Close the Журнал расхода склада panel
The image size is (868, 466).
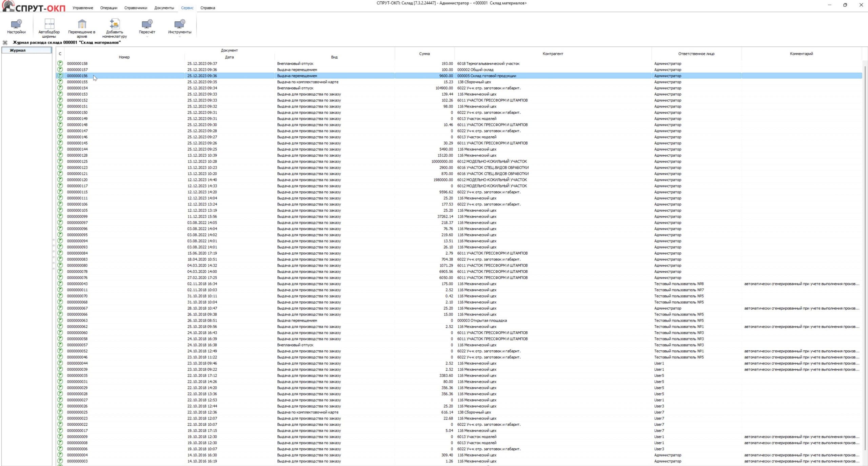click(x=5, y=42)
